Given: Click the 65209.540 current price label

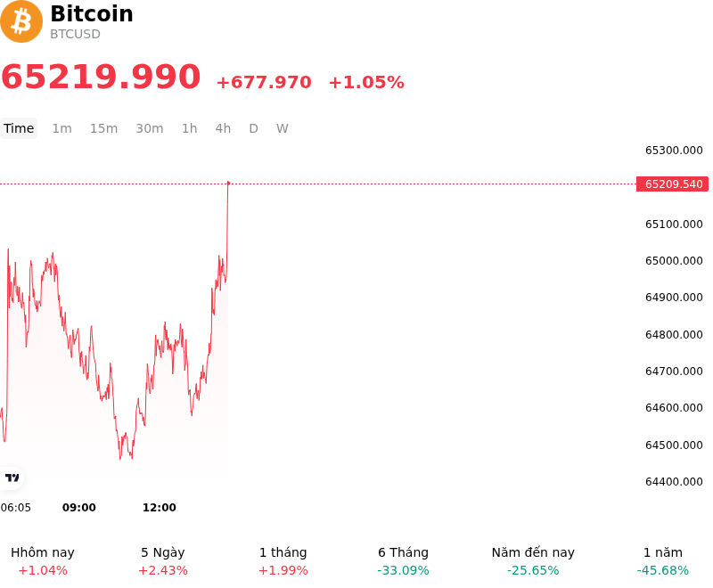Looking at the screenshot, I should pos(673,184).
